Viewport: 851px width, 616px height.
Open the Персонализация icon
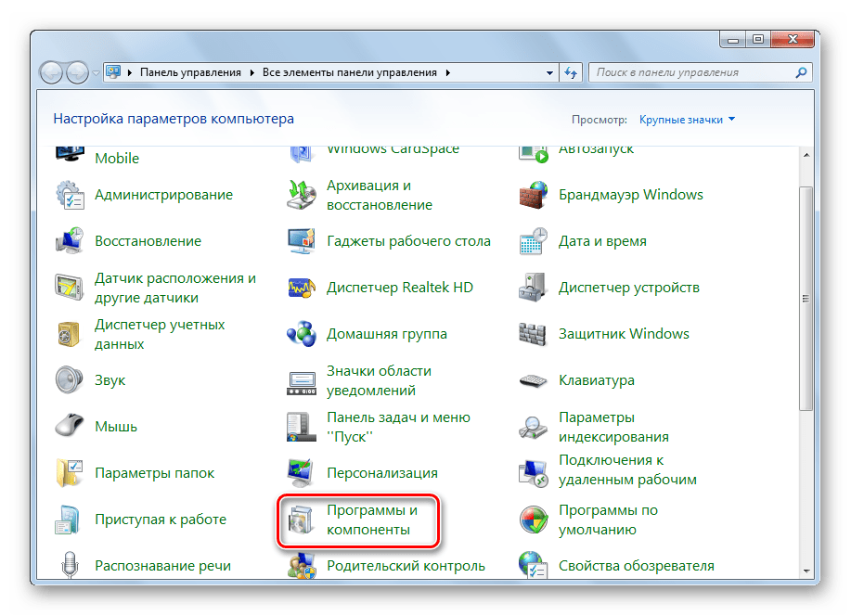[x=303, y=474]
